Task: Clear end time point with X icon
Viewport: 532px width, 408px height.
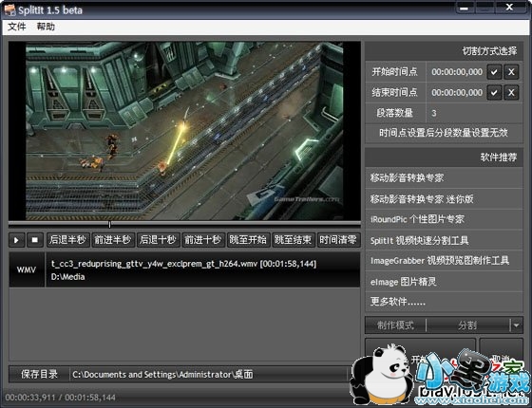Action: [511, 93]
